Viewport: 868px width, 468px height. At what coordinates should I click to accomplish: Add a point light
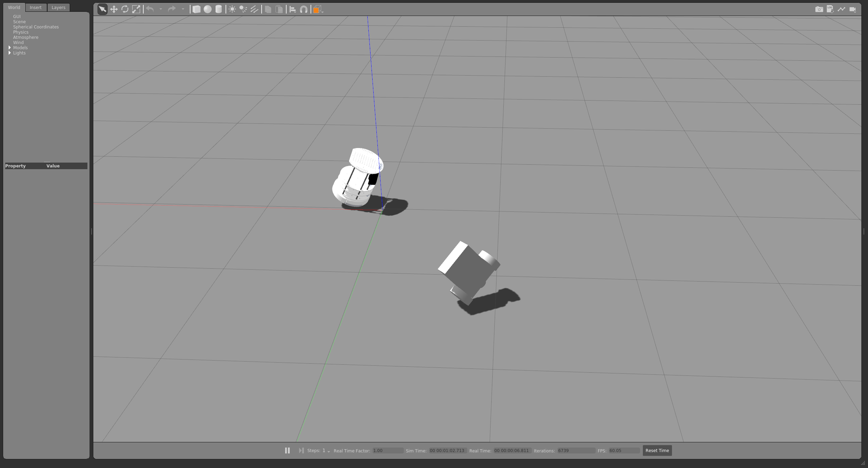click(232, 9)
